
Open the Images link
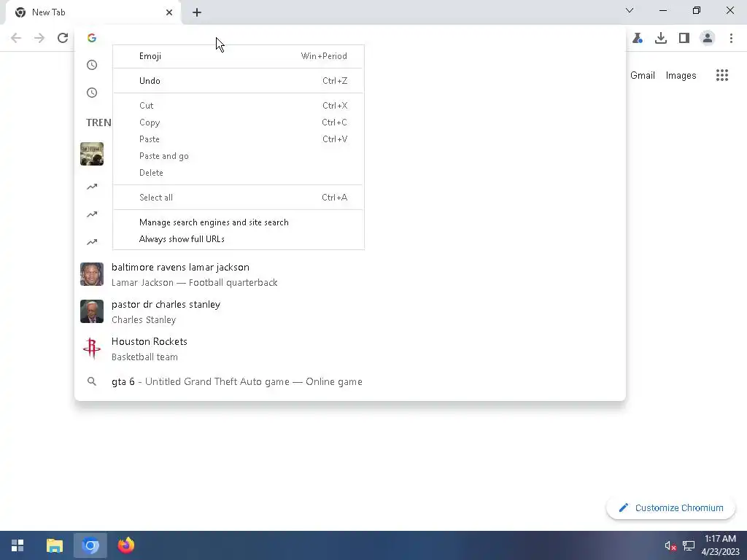[x=681, y=75]
